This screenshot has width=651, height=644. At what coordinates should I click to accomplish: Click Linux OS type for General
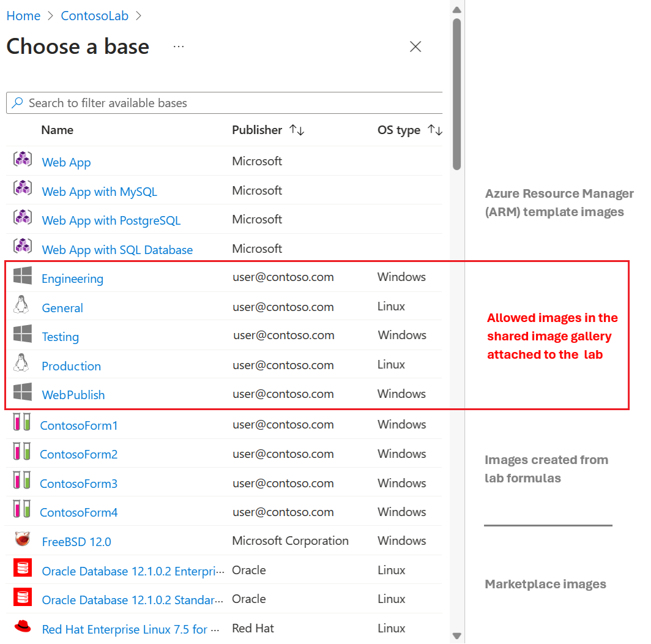(x=391, y=306)
